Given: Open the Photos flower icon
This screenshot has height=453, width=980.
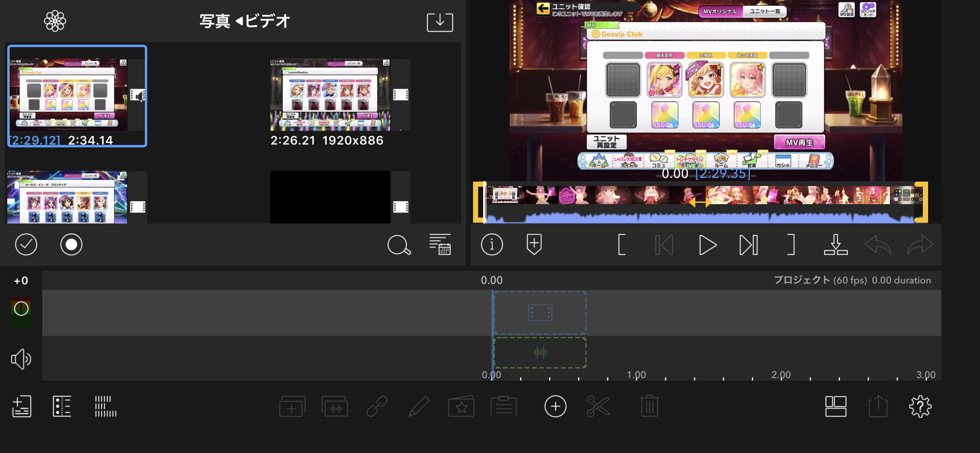Looking at the screenshot, I should tap(55, 21).
